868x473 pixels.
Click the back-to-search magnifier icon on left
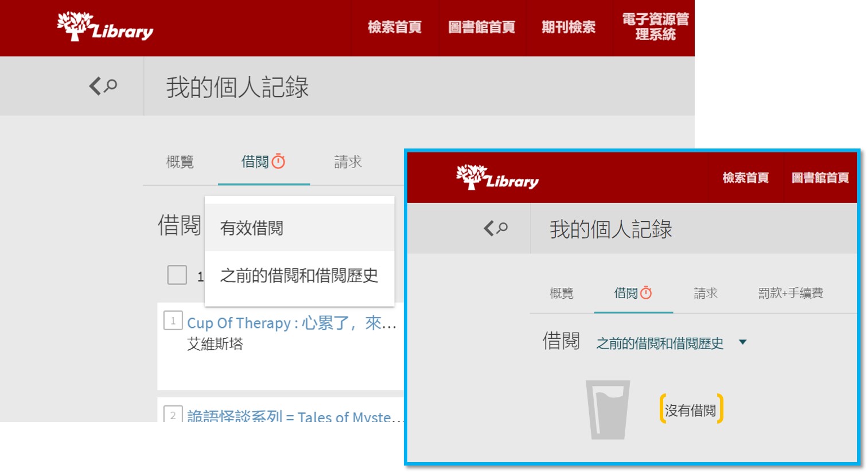pyautogui.click(x=103, y=86)
